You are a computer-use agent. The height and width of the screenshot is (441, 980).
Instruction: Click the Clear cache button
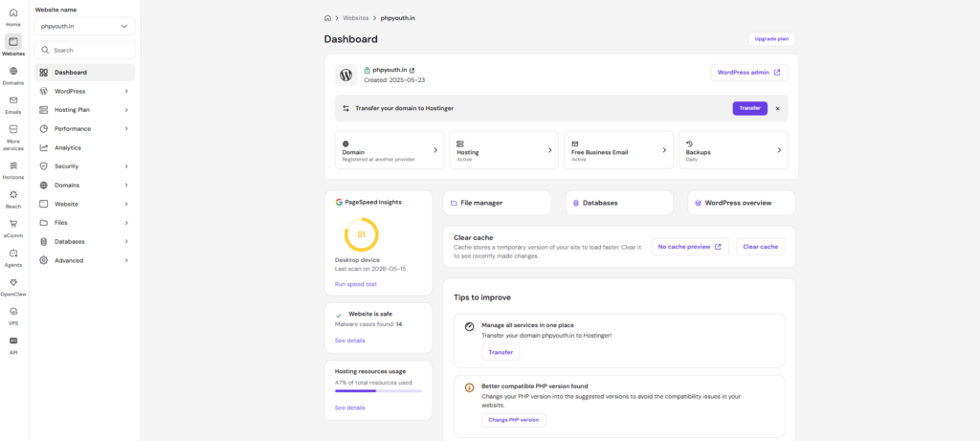pyautogui.click(x=760, y=247)
